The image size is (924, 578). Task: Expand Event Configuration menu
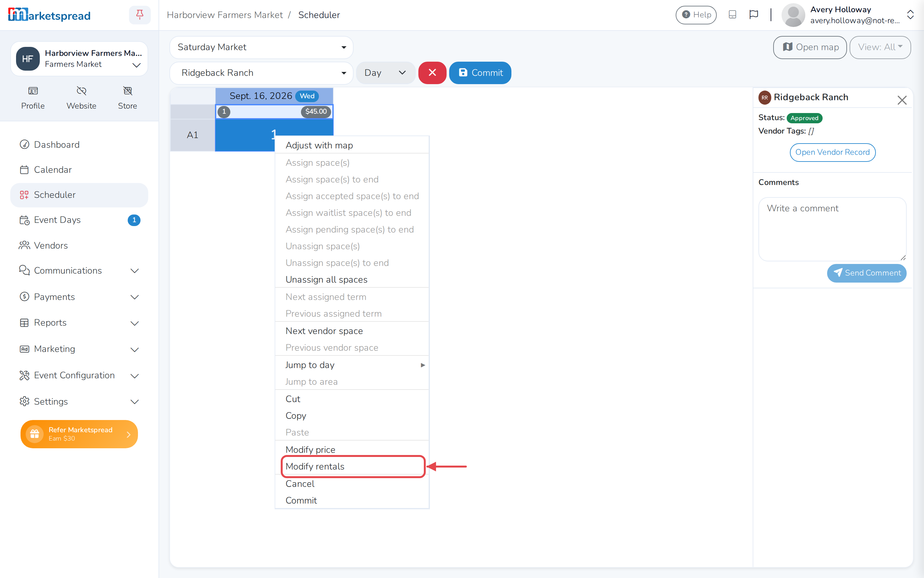tap(79, 375)
